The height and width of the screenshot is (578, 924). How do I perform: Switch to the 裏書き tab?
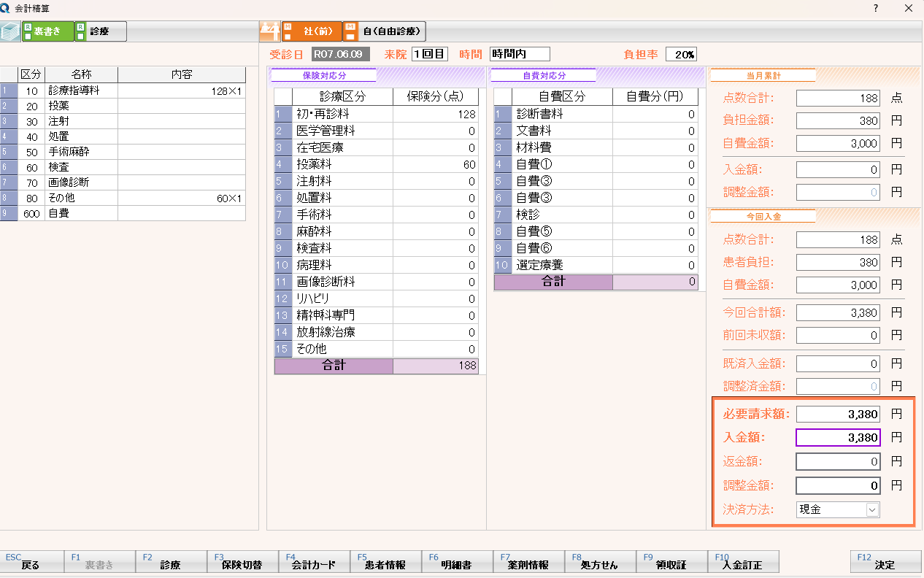(x=47, y=31)
